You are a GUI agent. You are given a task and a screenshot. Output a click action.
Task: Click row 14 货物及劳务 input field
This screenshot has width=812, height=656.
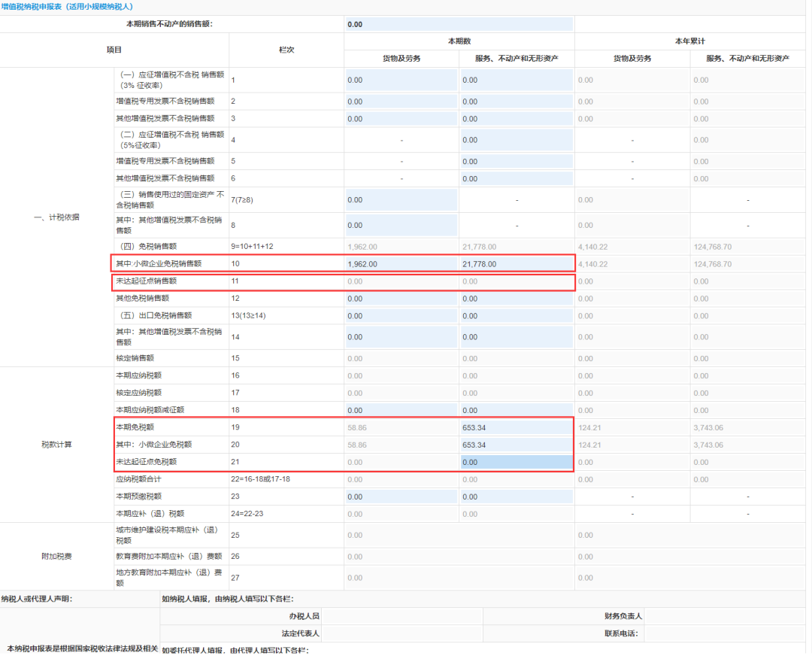401,337
